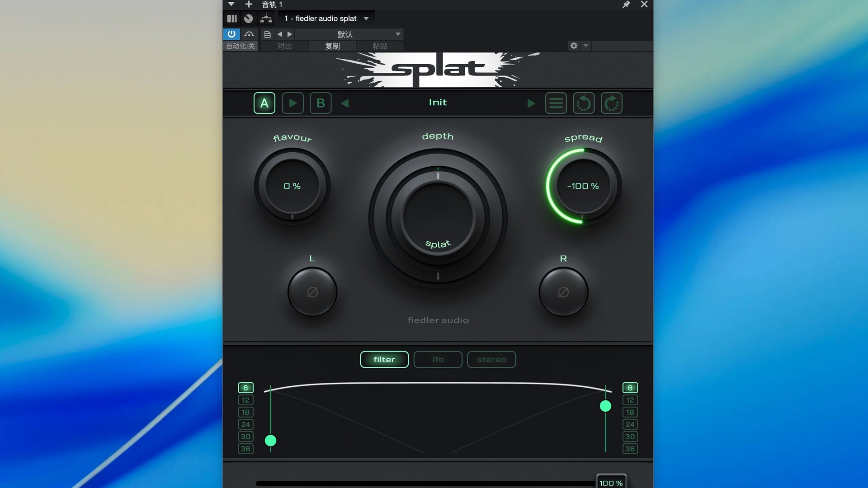868x488 pixels.
Task: Toggle R channel phase invert button
Action: (563, 292)
